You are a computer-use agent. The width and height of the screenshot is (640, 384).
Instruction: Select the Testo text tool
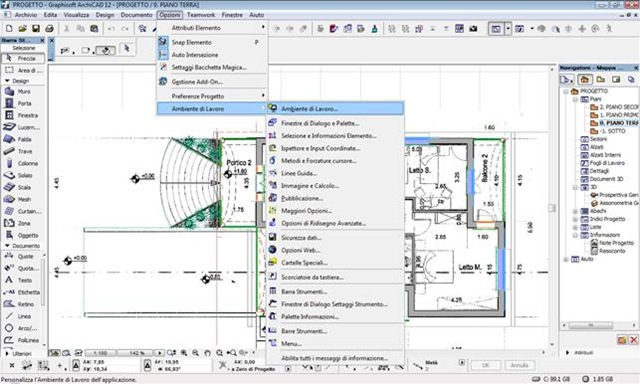coord(23,280)
